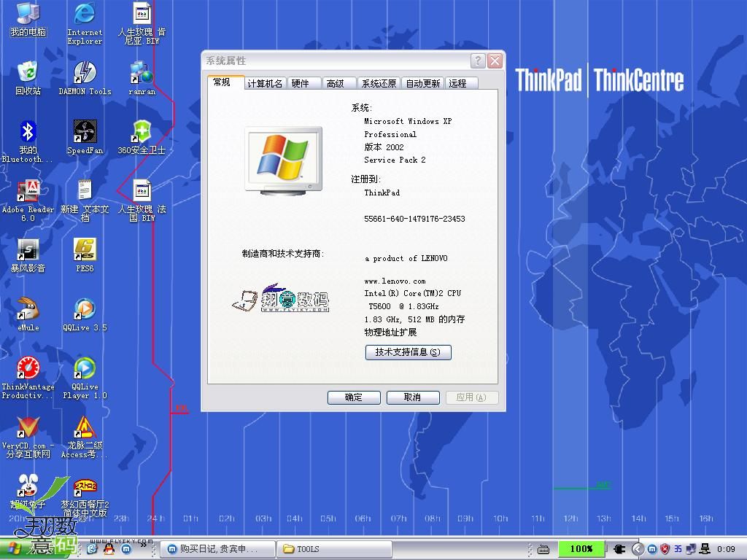Select the 梦幻西餐厅2 简体中文版 shortcut
This screenshot has width=747, height=560.
tap(85, 497)
